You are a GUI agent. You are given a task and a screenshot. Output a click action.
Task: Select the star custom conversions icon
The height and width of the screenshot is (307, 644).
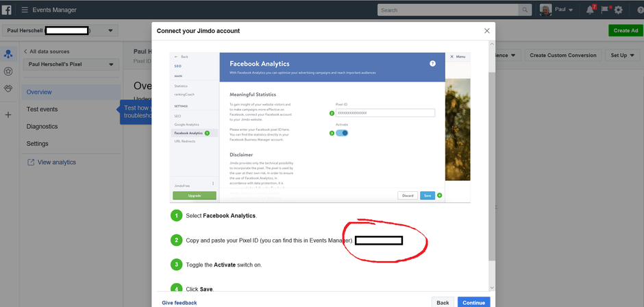8,71
